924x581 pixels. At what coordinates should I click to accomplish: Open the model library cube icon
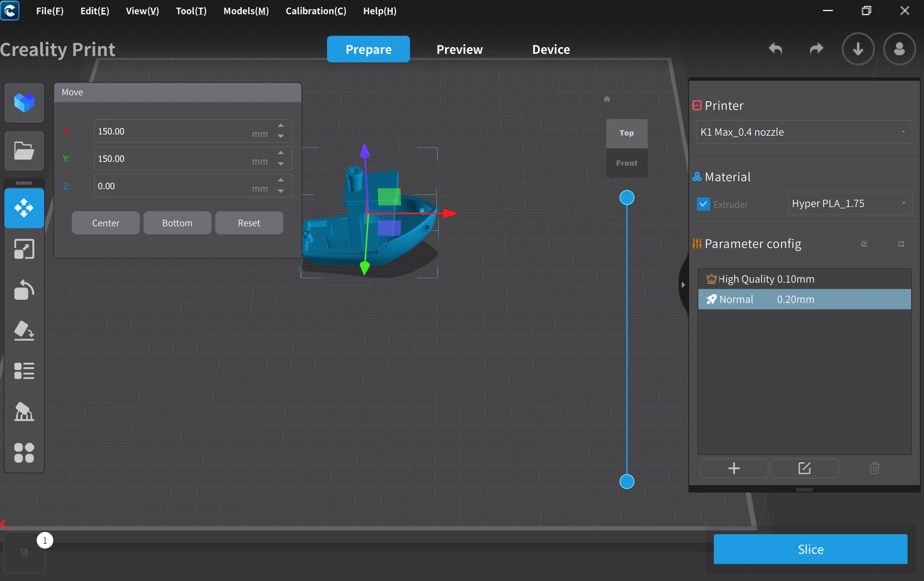tap(24, 102)
